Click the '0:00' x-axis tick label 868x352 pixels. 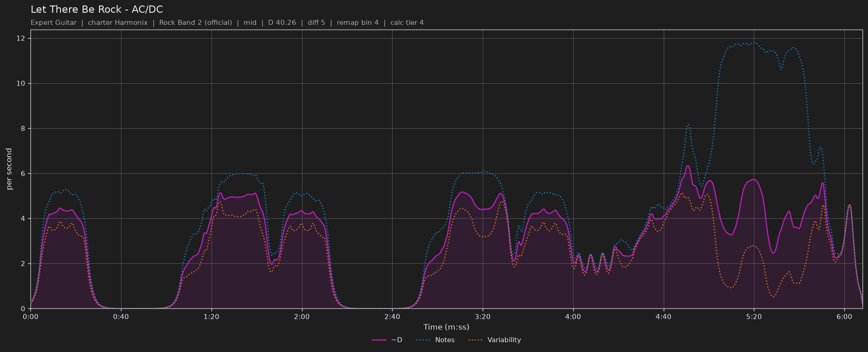tap(30, 317)
